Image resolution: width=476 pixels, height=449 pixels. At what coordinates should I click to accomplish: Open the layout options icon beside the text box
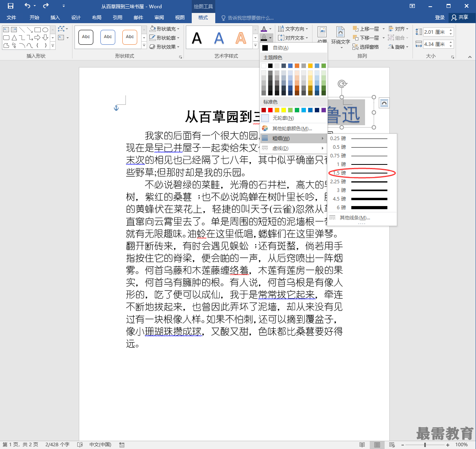click(x=384, y=103)
